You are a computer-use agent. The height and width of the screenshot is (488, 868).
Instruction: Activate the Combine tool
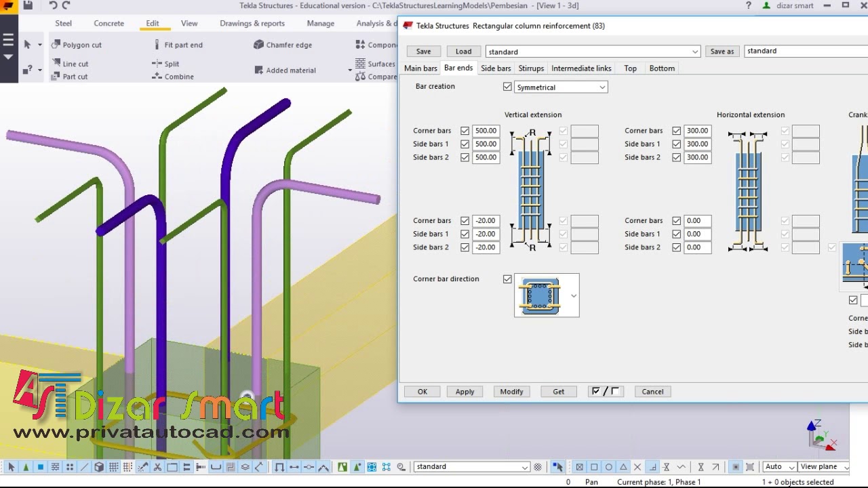coord(172,77)
